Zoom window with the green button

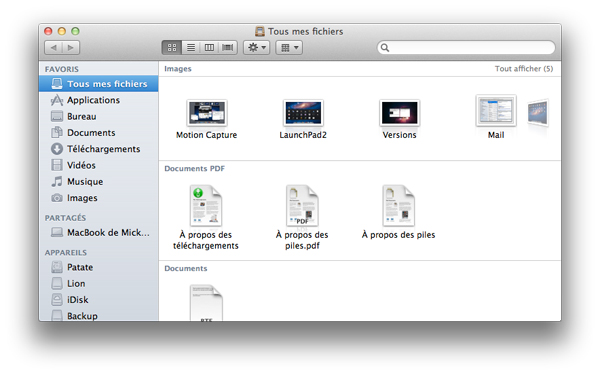(75, 31)
